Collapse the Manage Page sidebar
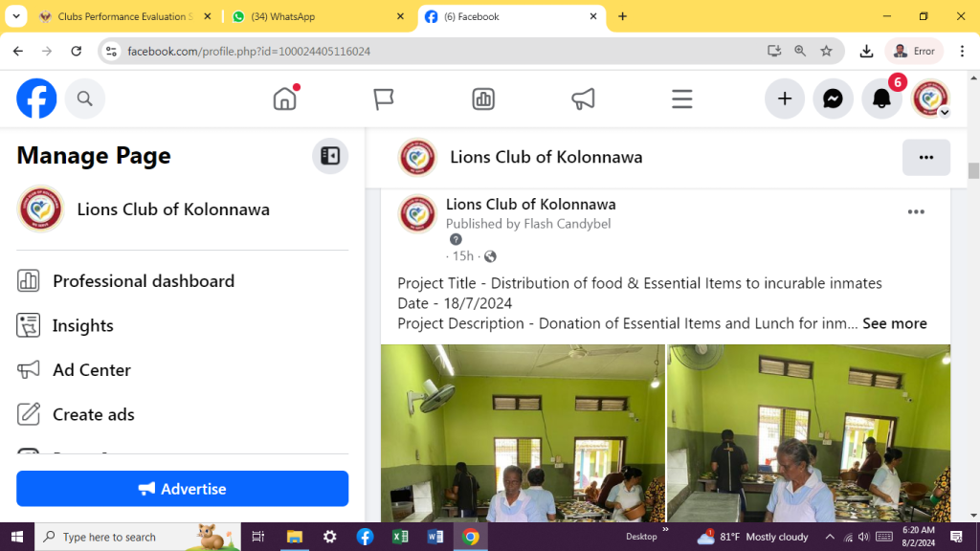Screen dimensions: 980x551 [x=330, y=156]
